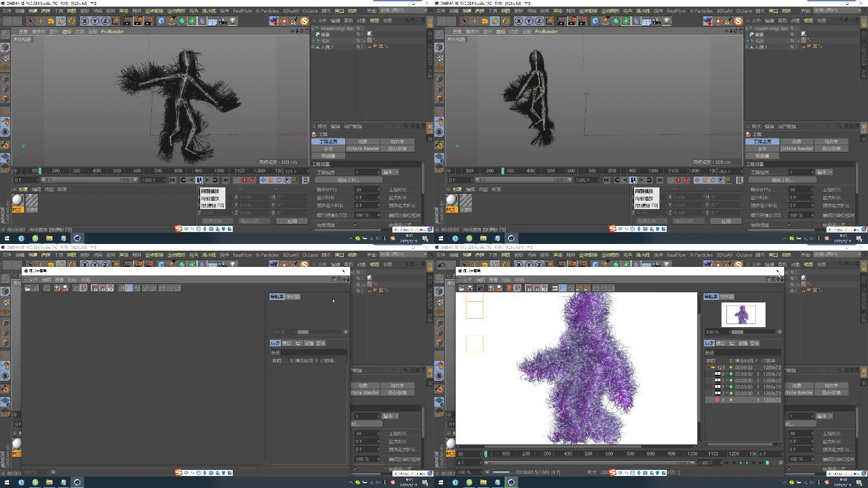The height and width of the screenshot is (488, 868).
Task: Open X-Particles menu in top-right window
Action: (701, 10)
